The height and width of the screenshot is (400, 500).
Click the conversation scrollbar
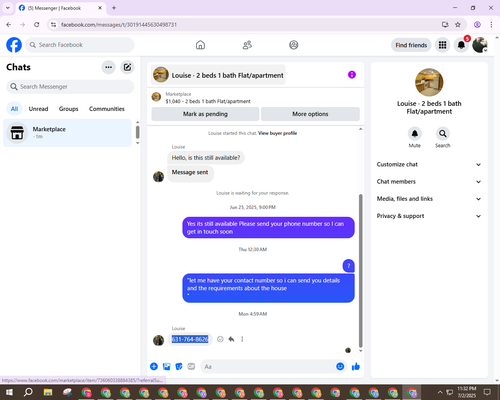(x=360, y=271)
